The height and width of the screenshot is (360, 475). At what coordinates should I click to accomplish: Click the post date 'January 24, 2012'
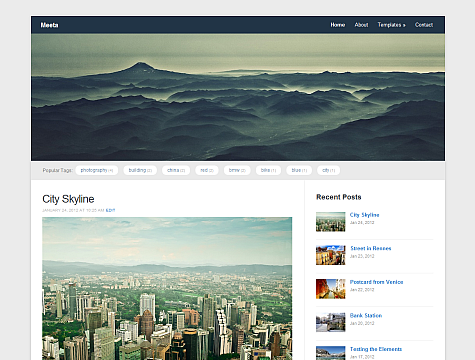tap(60, 210)
